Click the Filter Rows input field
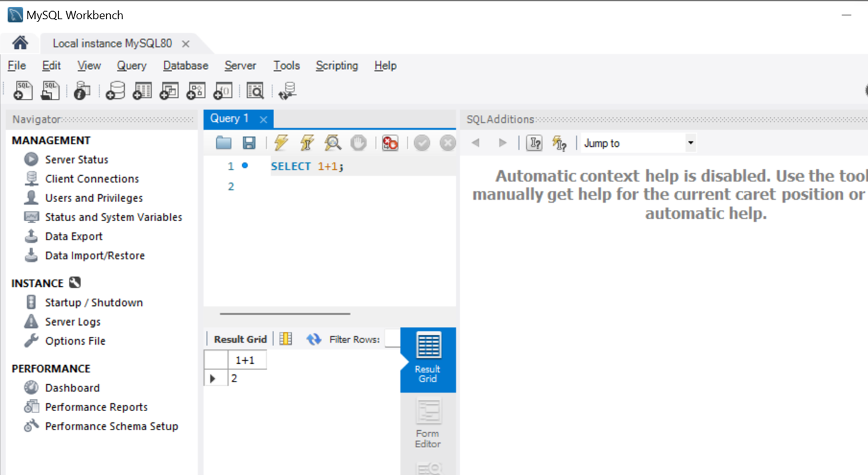 [392, 339]
